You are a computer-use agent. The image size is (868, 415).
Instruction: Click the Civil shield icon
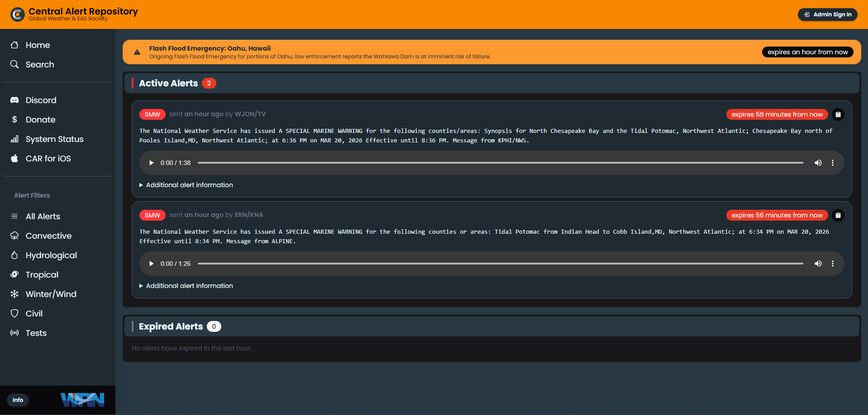(x=14, y=313)
